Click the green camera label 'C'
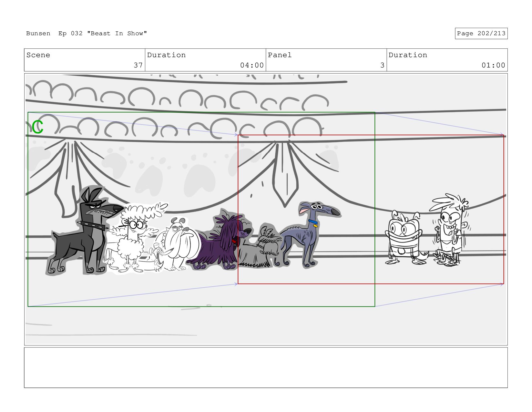 coord(37,127)
